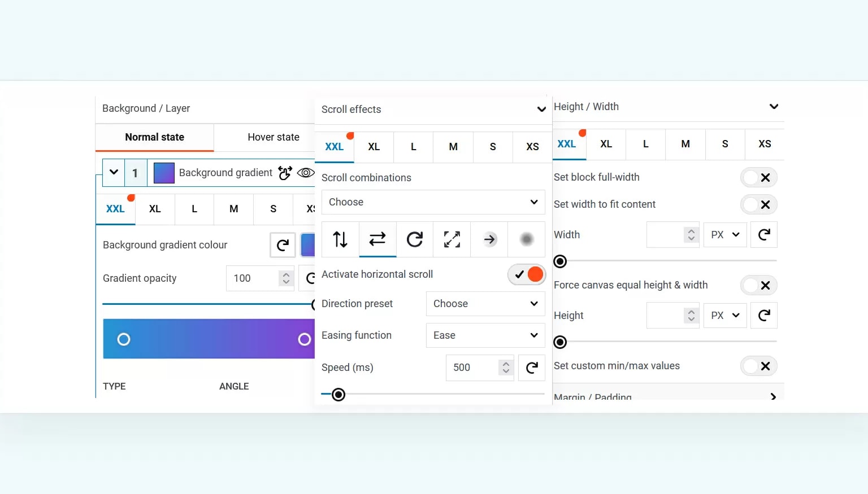868x494 pixels.
Task: Click the Width value input field
Action: tap(673, 234)
